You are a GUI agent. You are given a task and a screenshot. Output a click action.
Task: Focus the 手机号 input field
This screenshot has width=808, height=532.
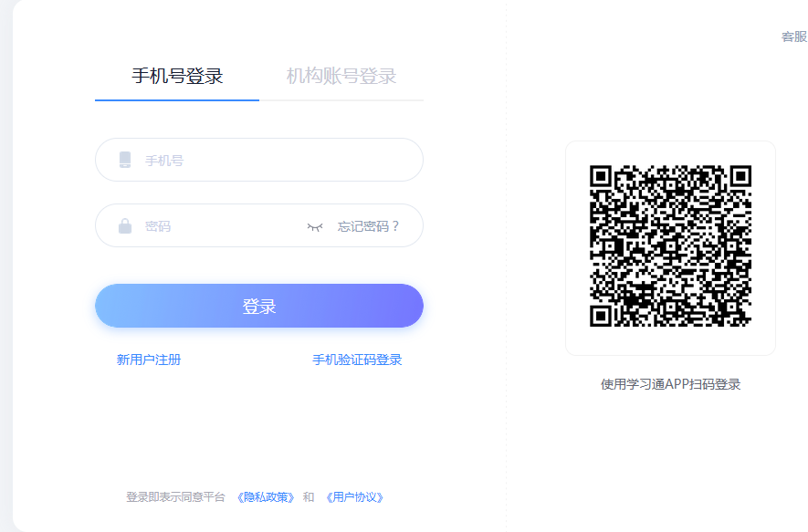pyautogui.click(x=274, y=161)
